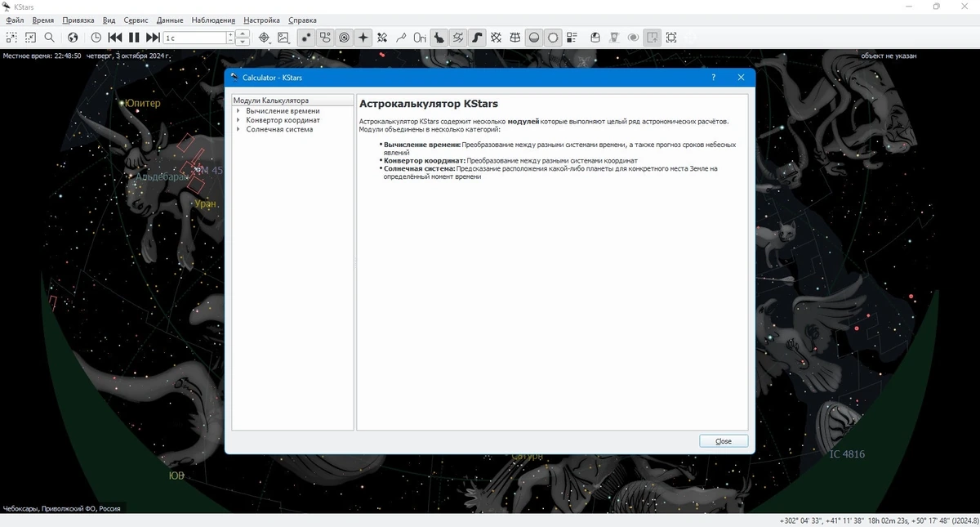980x527 pixels.
Task: Toggle constellation art rabbit icon
Action: click(439, 38)
